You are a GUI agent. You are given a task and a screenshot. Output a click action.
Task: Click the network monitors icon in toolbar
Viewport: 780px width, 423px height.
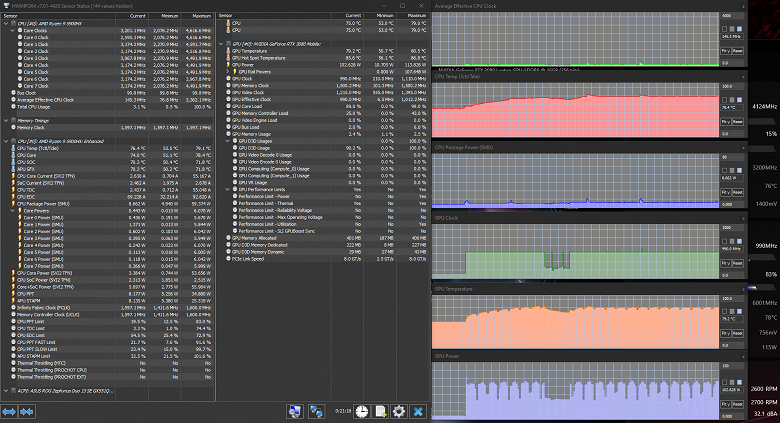pos(295,411)
